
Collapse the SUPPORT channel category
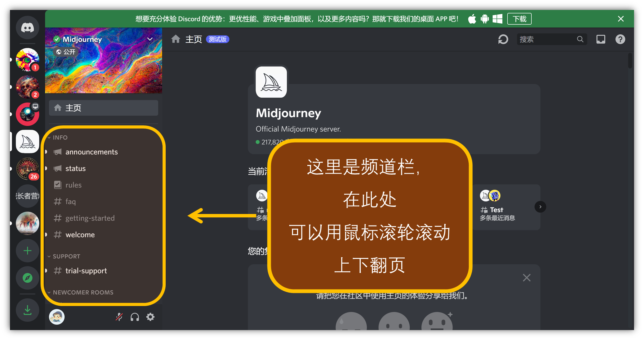(66, 256)
